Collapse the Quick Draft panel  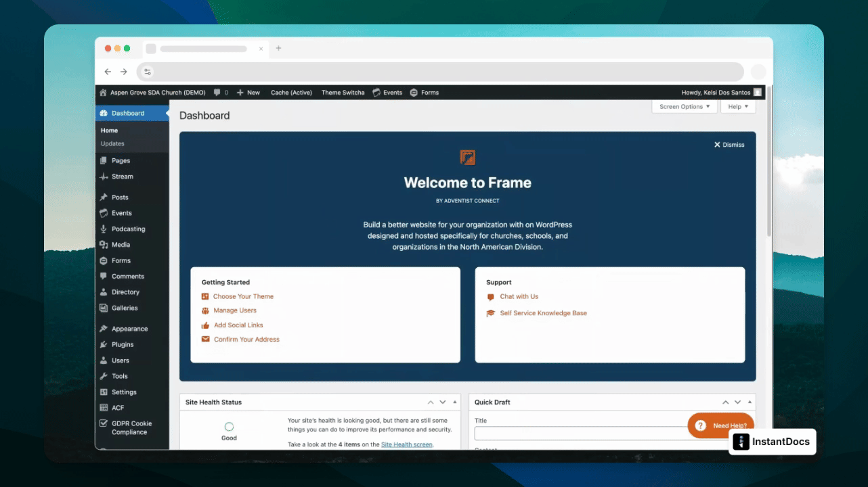point(750,402)
